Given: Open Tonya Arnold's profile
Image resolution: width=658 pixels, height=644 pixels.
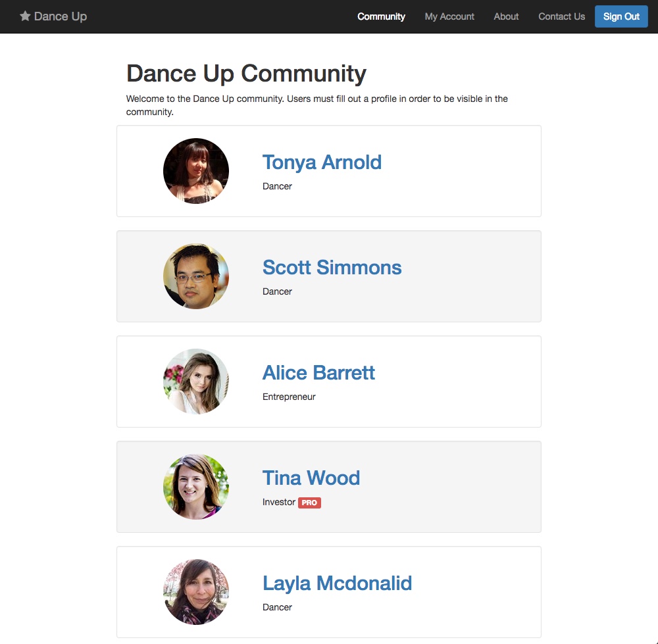Looking at the screenshot, I should click(322, 162).
